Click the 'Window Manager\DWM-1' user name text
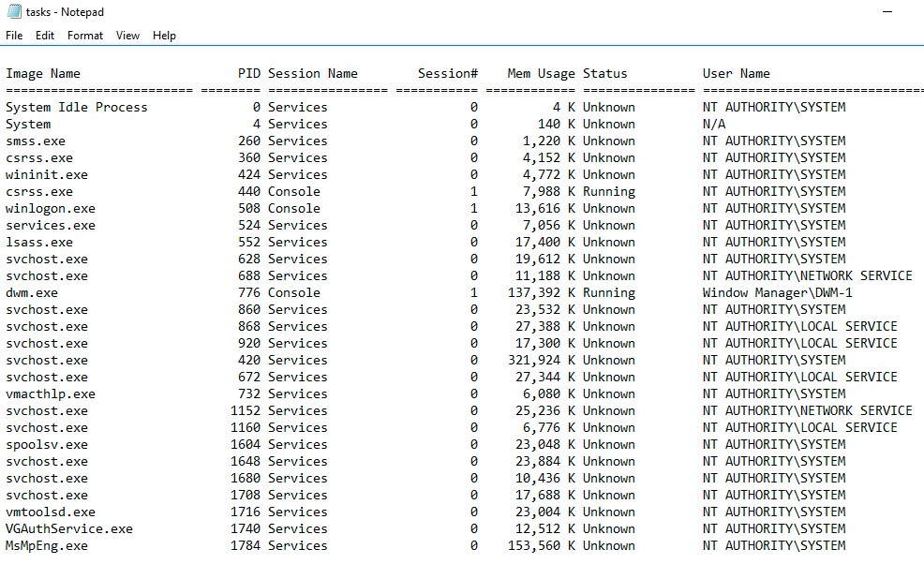The height and width of the screenshot is (564, 924). coord(777,292)
